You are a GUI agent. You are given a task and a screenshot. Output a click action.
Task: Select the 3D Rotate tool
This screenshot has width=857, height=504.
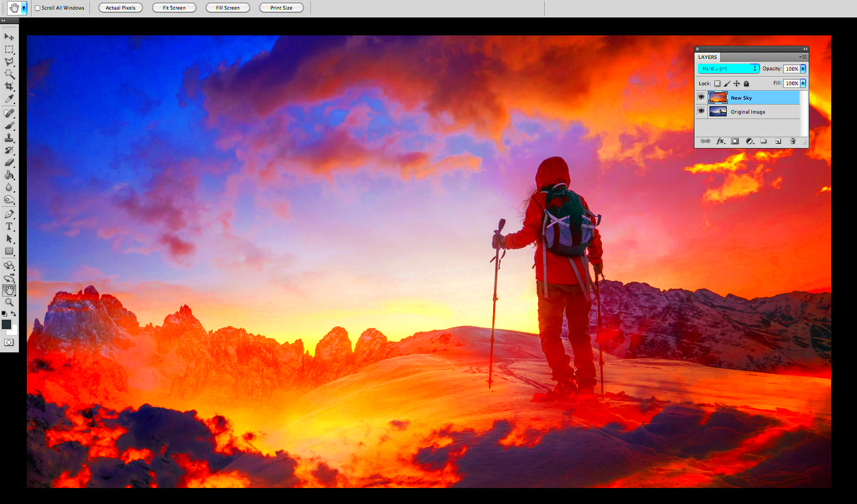[x=9, y=266]
